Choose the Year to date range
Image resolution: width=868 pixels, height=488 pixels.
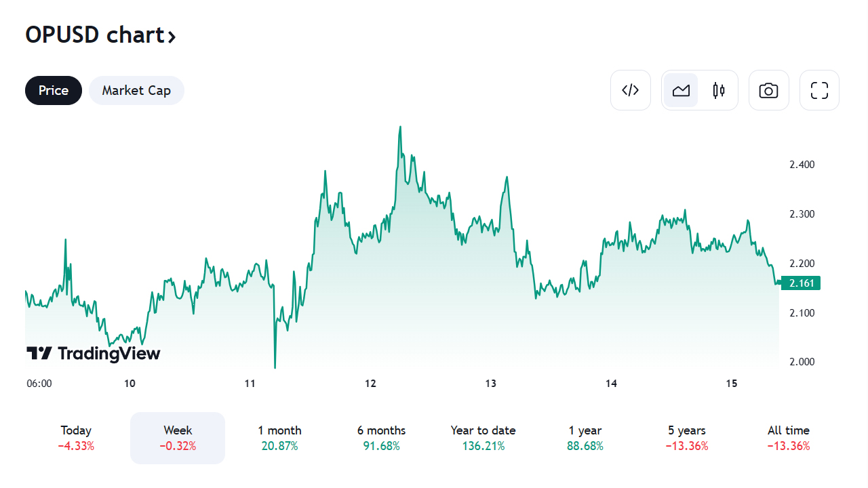coord(483,438)
